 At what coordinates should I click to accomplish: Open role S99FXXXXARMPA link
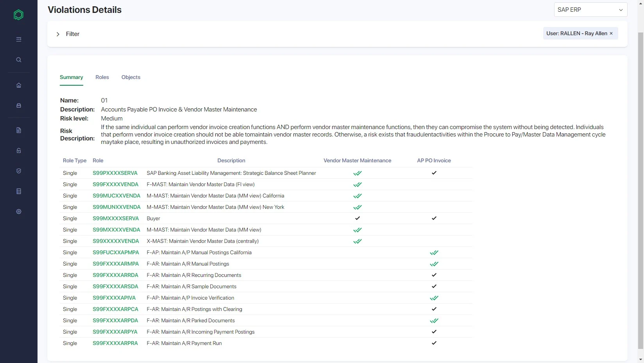pyautogui.click(x=116, y=264)
